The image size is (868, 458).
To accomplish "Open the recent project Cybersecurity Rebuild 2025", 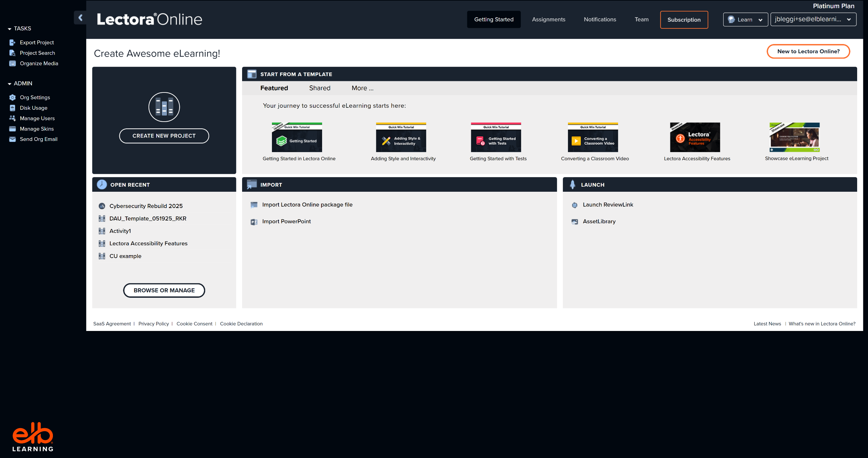I will [146, 206].
